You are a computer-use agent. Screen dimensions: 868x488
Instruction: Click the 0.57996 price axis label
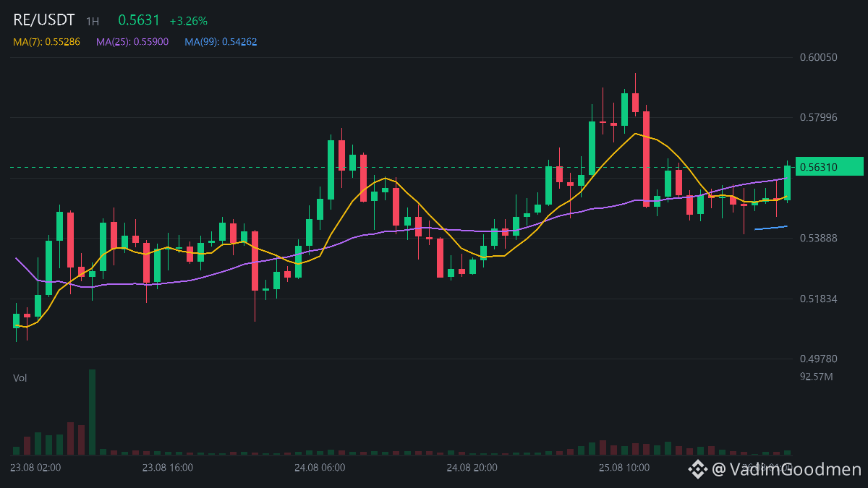[x=819, y=117]
